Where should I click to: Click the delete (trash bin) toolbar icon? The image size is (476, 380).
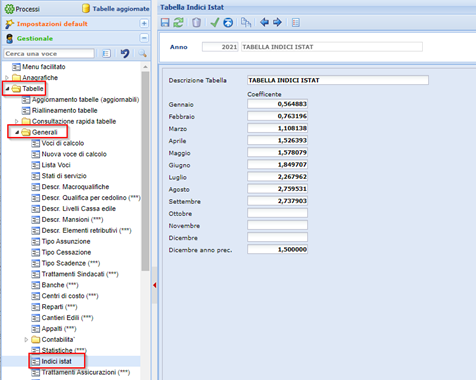pyautogui.click(x=196, y=22)
